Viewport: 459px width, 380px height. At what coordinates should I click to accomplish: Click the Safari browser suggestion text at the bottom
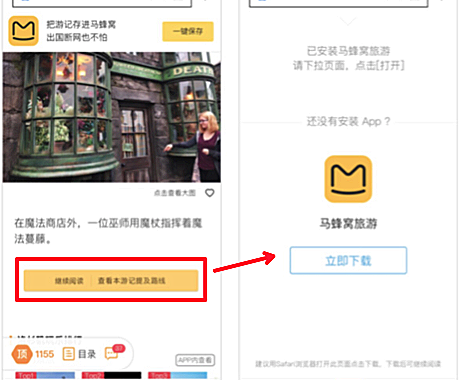pos(348,363)
